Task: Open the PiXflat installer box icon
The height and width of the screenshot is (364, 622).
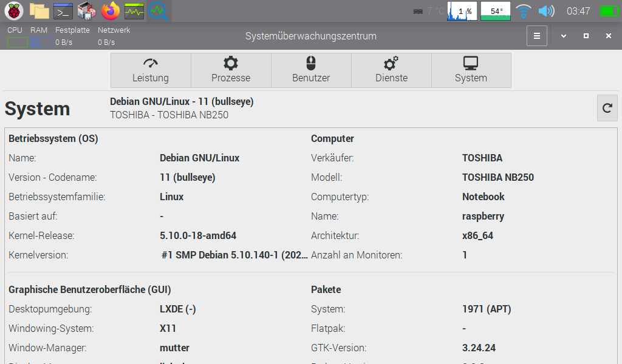Action: click(x=86, y=11)
